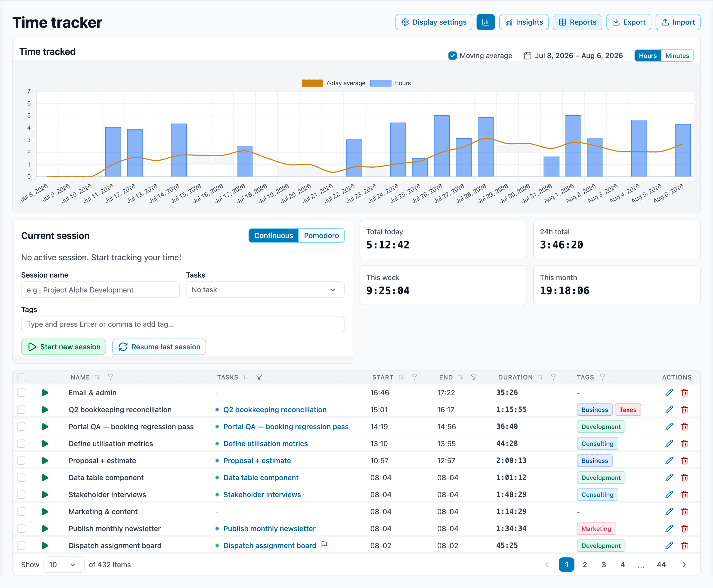Focus the Tags input field

[x=183, y=324]
